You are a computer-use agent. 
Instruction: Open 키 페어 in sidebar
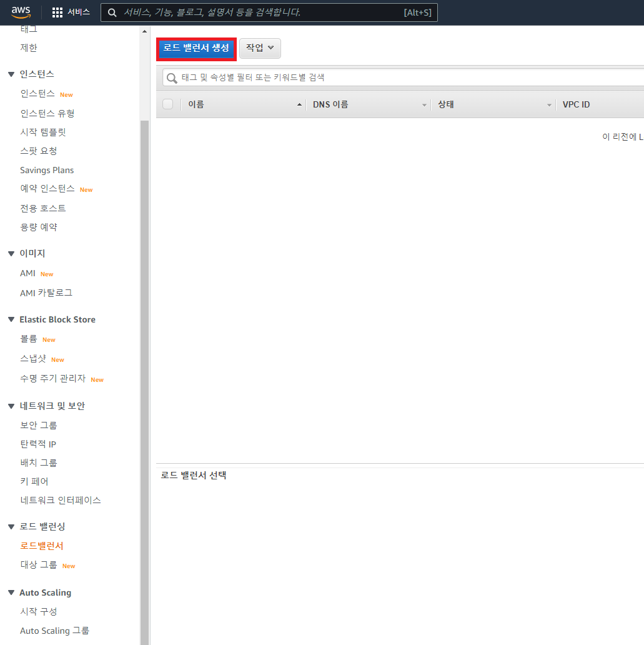click(x=34, y=481)
